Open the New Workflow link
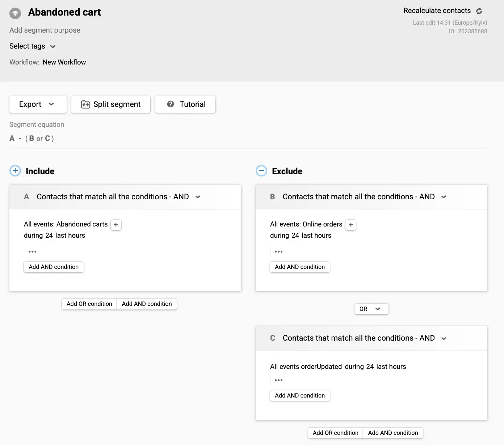This screenshot has width=504, height=445. [x=64, y=62]
